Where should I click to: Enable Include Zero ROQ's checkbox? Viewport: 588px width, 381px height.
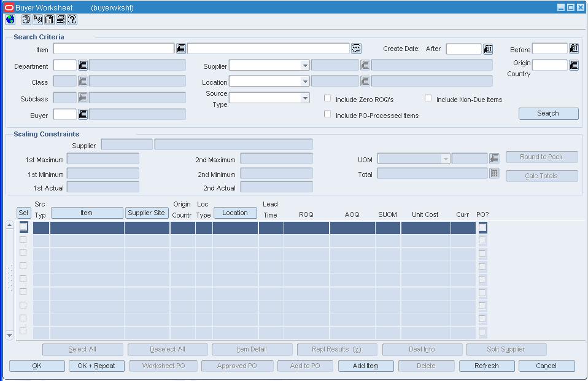coord(327,98)
